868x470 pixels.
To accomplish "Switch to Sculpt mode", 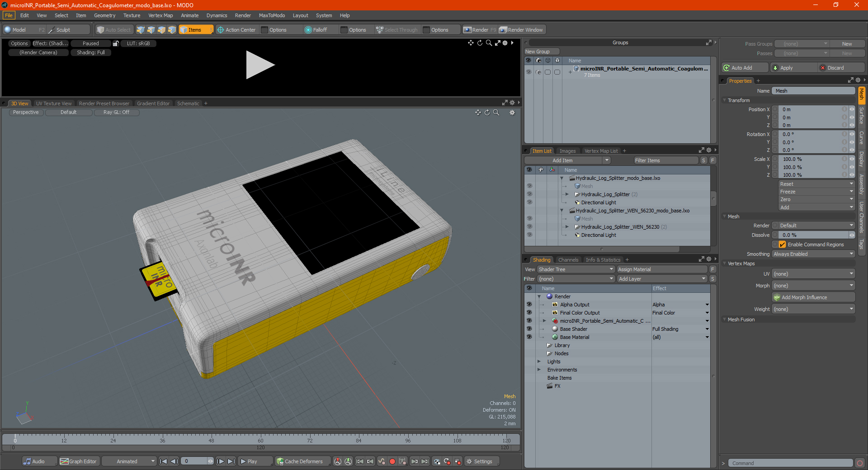I will pos(68,30).
